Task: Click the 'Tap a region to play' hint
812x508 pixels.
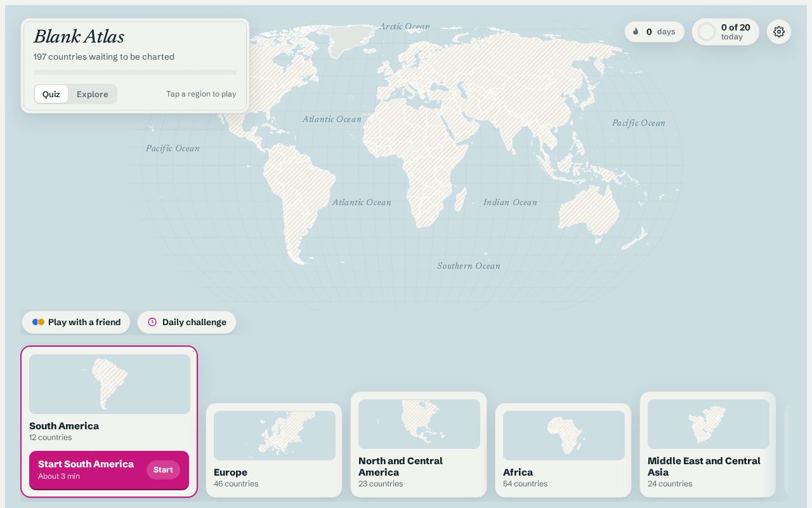Action: [201, 94]
